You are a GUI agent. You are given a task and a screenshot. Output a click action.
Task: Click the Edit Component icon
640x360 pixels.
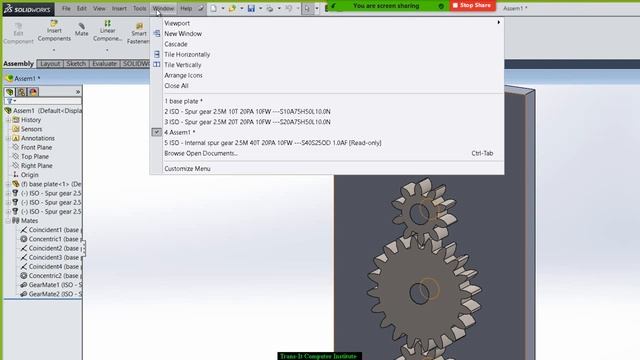(18, 26)
